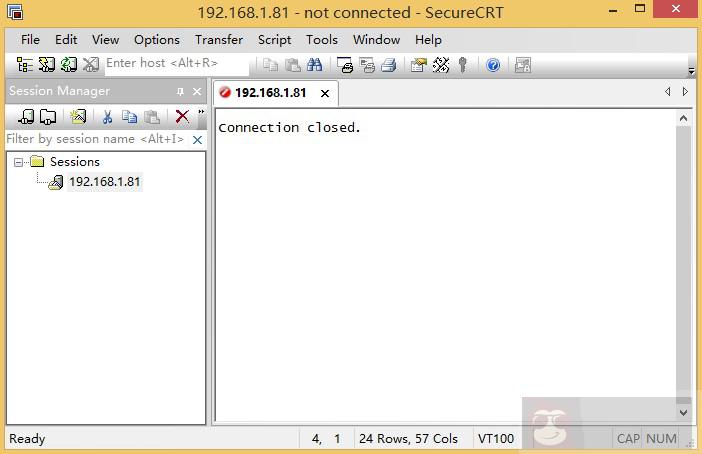
Task: Select the Sessions folder
Action: pyautogui.click(x=75, y=162)
